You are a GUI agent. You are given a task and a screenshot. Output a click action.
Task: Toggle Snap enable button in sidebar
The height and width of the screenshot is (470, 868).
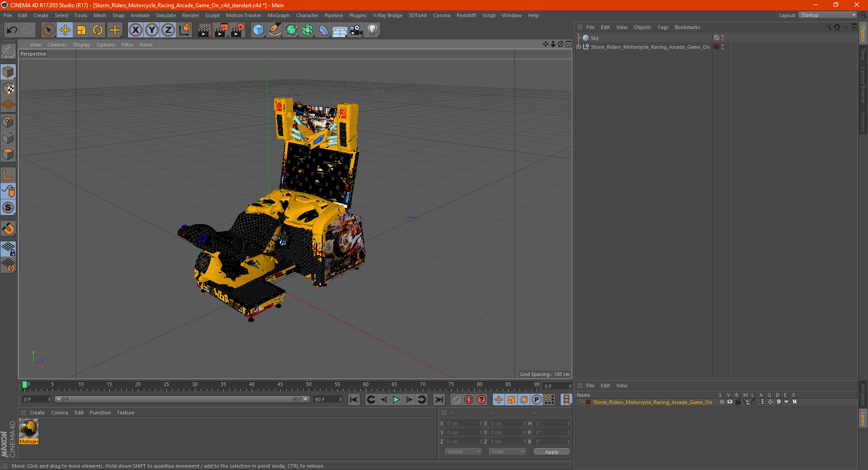[8, 207]
